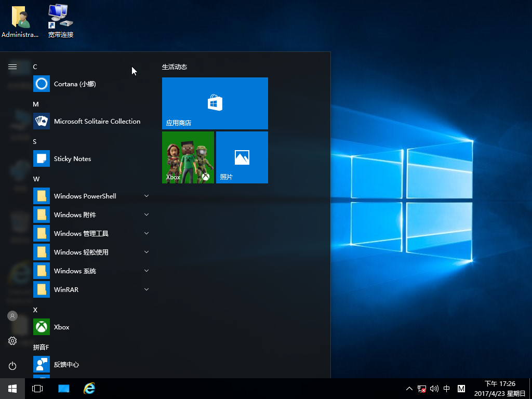This screenshot has height=399, width=532.
Task: Click the 生活动态 tile group title
Action: tap(175, 67)
